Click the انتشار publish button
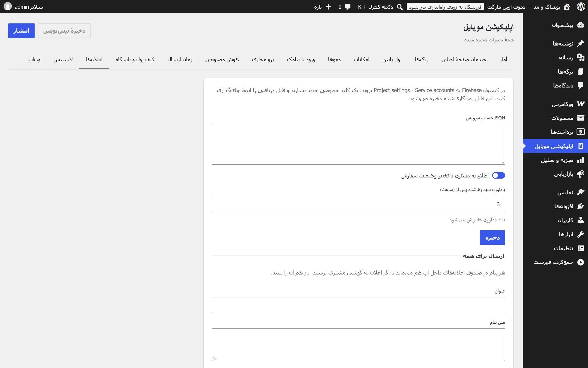This screenshot has width=588, height=368. coord(21,31)
